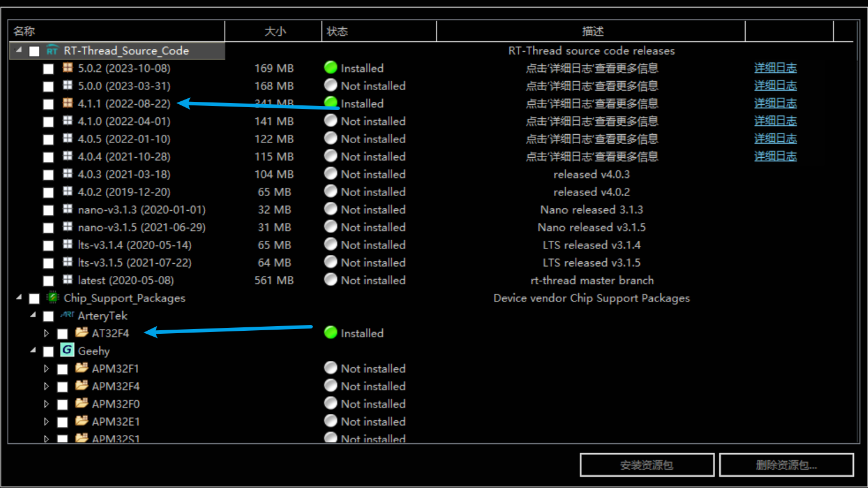
Task: Expand the APM32F4 folder node
Action: point(46,386)
